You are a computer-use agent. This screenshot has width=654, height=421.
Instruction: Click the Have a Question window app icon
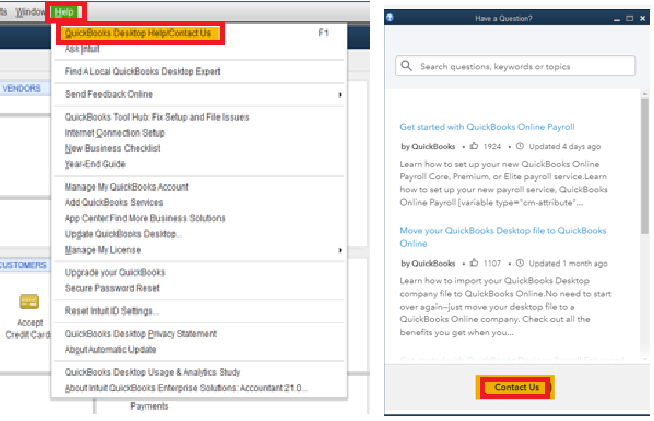click(390, 17)
